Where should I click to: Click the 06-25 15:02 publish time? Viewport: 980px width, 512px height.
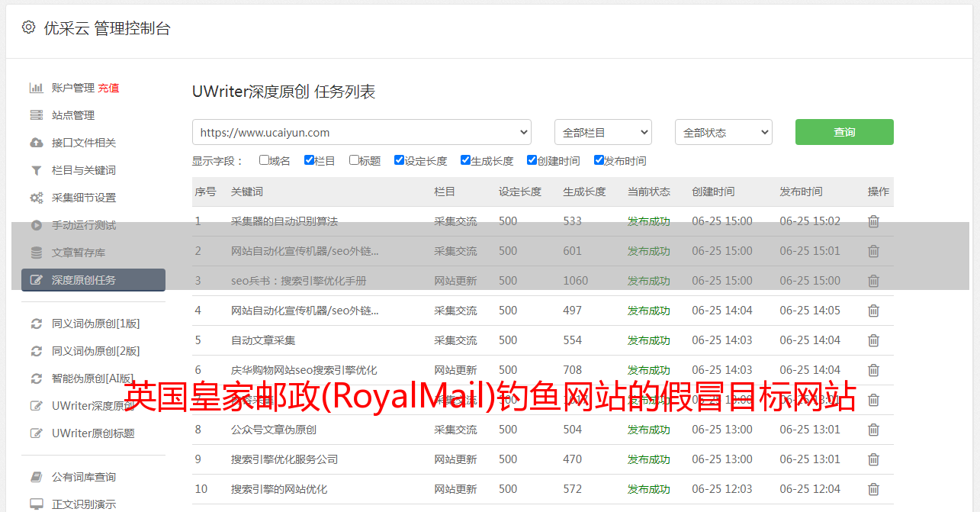[x=810, y=221]
